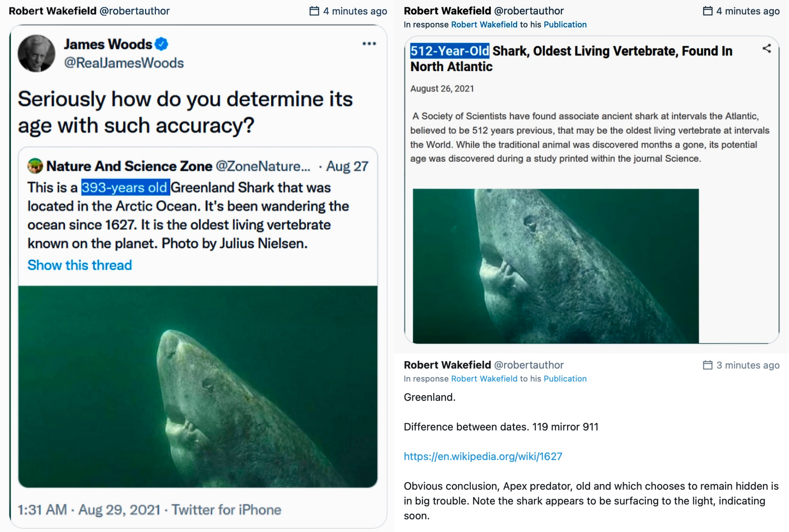Viewport: 789px width, 532px height.
Task: Click the share icon on the shark article
Action: (766, 49)
